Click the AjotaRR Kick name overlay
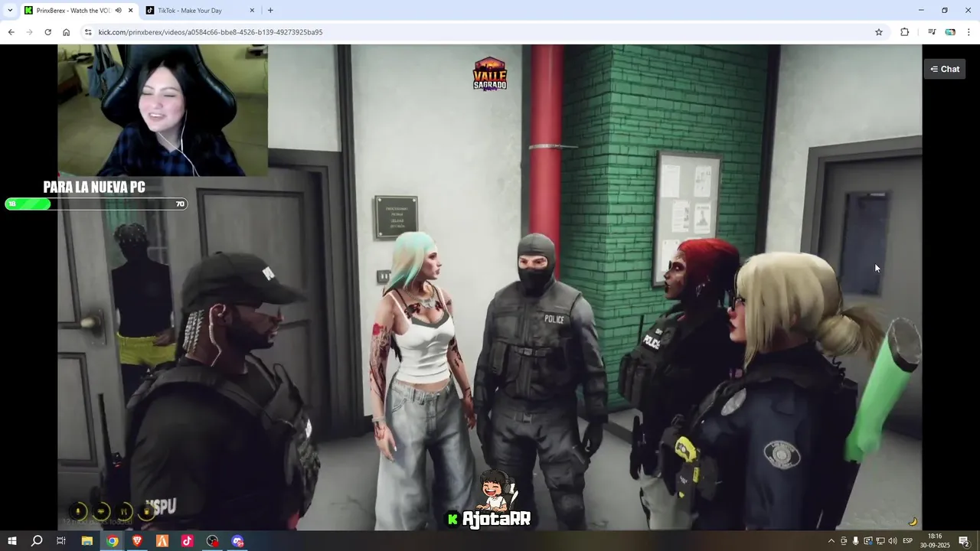This screenshot has height=551, width=980. [489, 518]
